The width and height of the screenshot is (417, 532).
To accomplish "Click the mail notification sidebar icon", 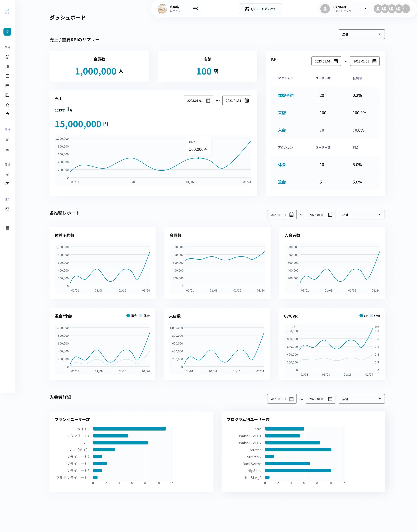I will (x=7, y=209).
